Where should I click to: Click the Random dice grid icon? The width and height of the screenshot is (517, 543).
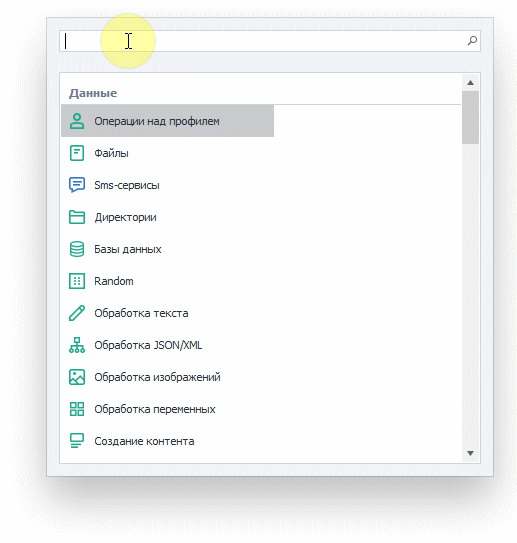point(77,281)
